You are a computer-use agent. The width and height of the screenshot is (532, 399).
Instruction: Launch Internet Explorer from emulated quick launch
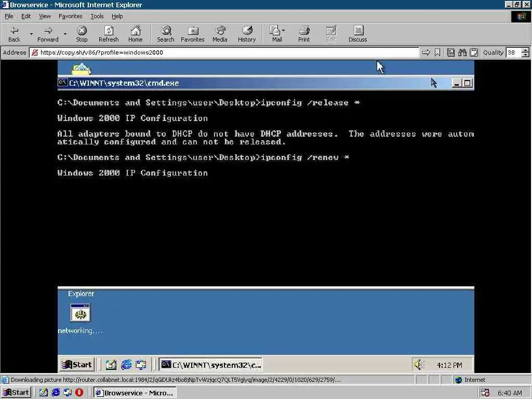pos(126,365)
